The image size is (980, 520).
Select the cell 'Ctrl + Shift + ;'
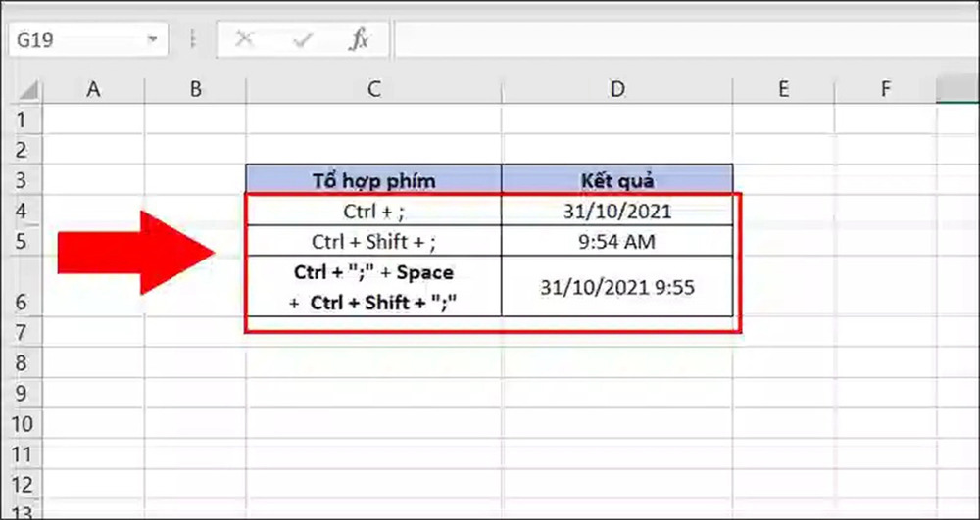tap(373, 241)
